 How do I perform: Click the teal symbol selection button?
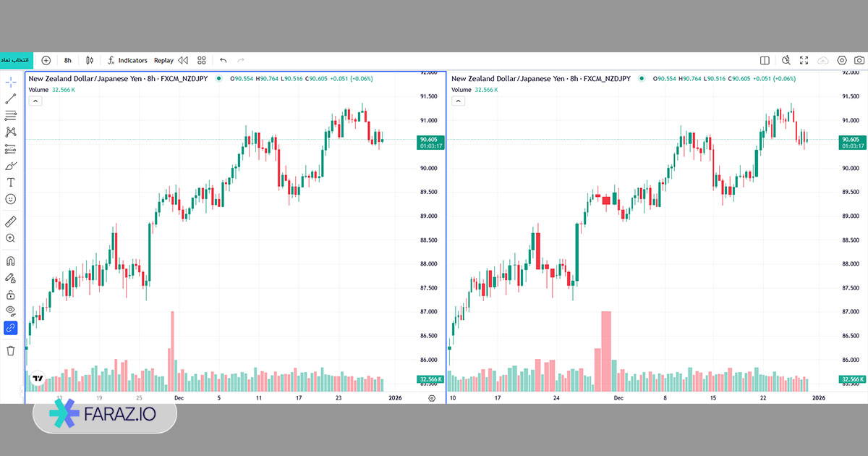pos(14,60)
